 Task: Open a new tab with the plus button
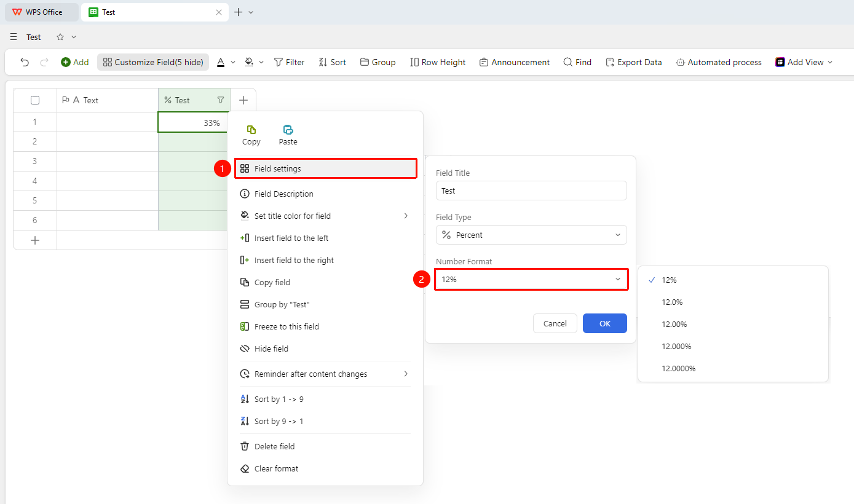tap(238, 12)
